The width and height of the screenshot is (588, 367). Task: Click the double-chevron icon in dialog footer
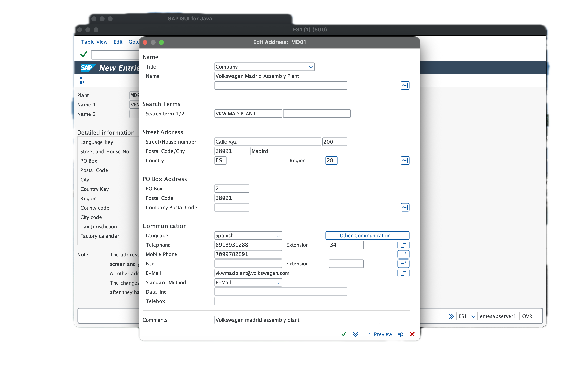coord(355,334)
